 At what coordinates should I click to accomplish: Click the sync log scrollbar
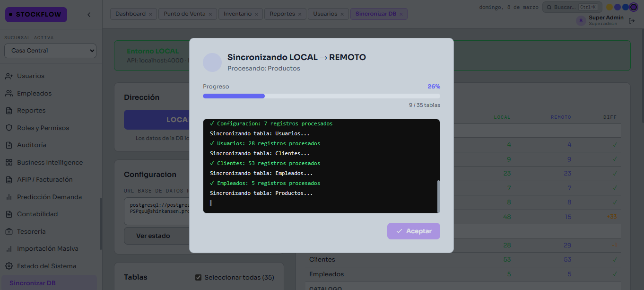click(438, 196)
